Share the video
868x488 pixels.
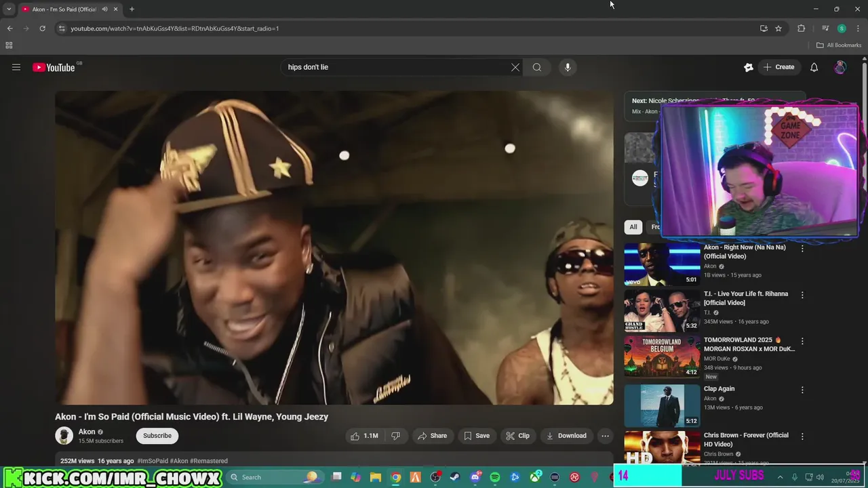pos(432,436)
